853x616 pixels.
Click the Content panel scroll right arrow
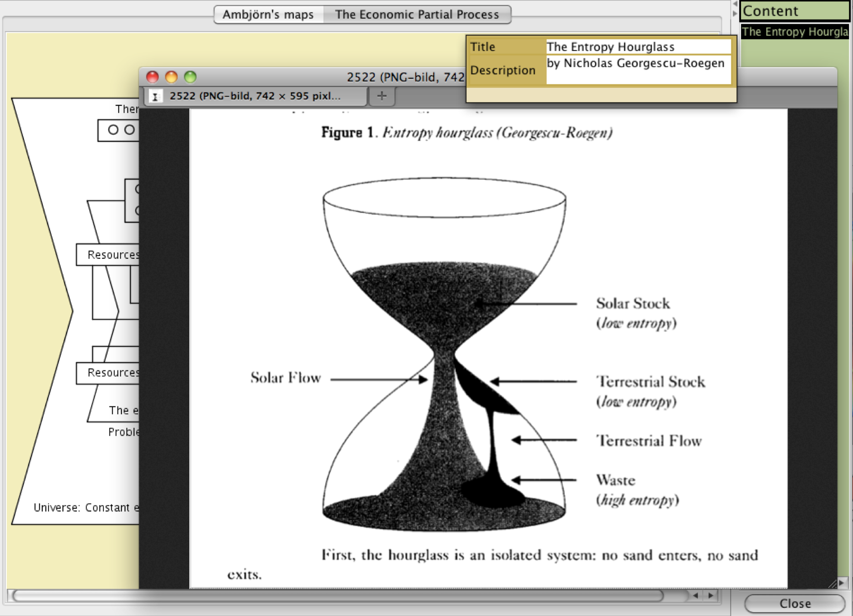click(x=841, y=582)
